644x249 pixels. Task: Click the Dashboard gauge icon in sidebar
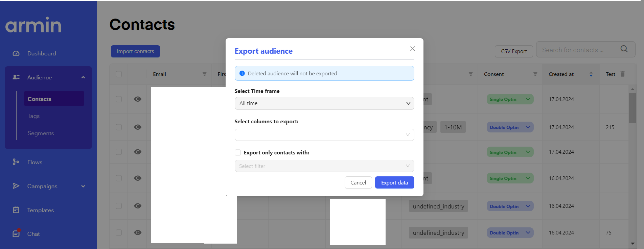(16, 53)
